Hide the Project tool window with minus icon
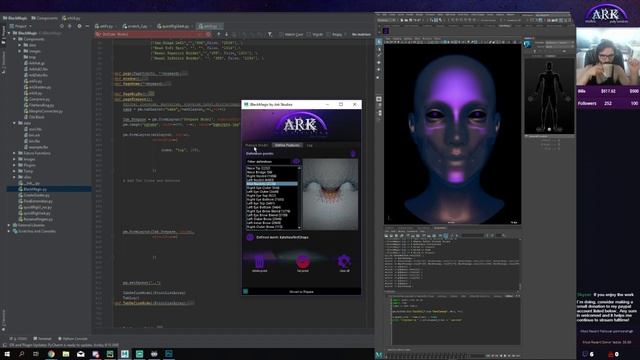 (x=87, y=26)
